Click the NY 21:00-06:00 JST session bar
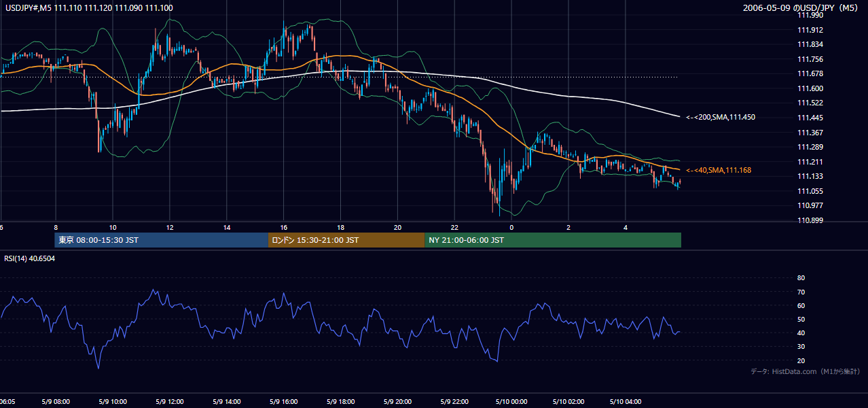 point(553,240)
